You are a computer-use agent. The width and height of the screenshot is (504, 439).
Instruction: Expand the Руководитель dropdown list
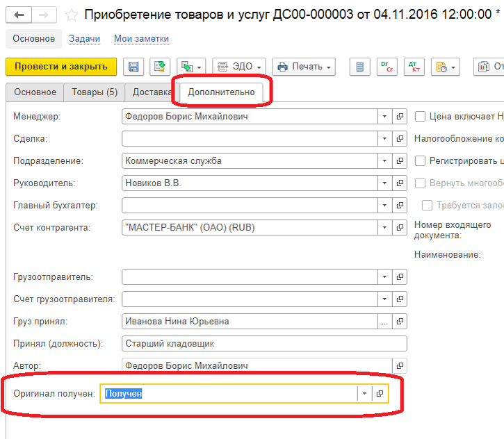pyautogui.click(x=384, y=183)
